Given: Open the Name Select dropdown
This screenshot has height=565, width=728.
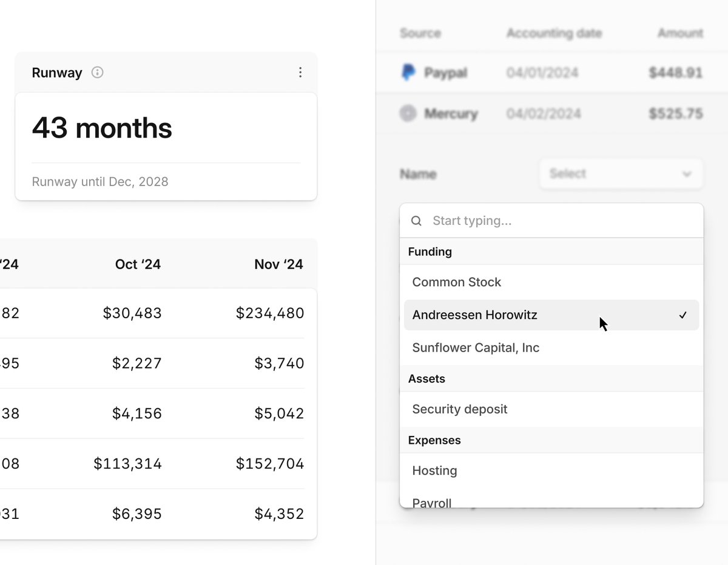Looking at the screenshot, I should click(x=621, y=174).
